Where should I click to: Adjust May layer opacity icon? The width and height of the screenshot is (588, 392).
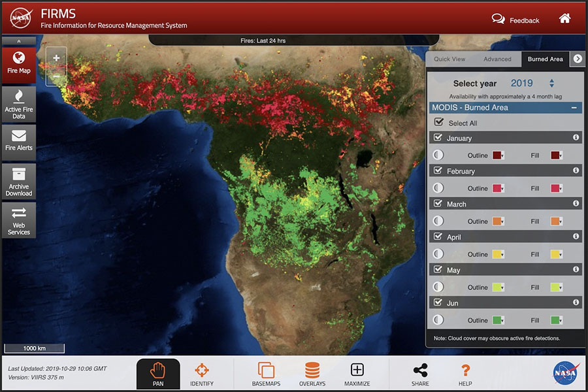pyautogui.click(x=438, y=287)
